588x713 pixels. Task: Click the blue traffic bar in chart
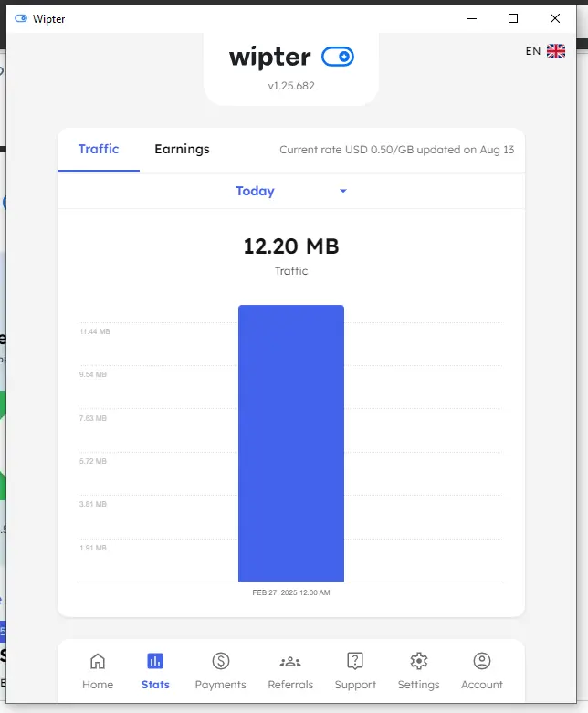pyautogui.click(x=291, y=444)
